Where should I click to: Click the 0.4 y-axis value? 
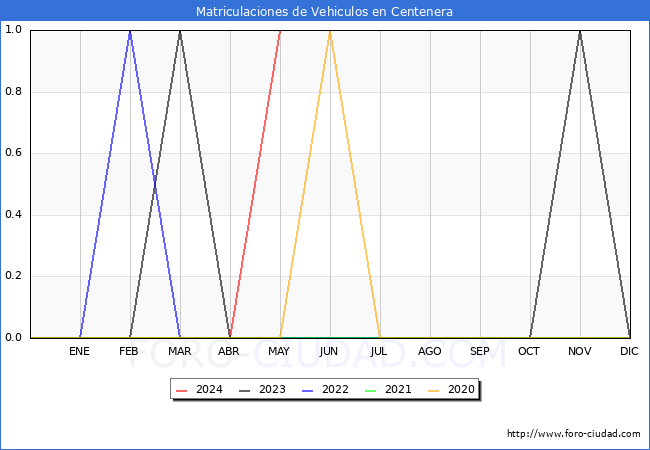pyautogui.click(x=13, y=215)
